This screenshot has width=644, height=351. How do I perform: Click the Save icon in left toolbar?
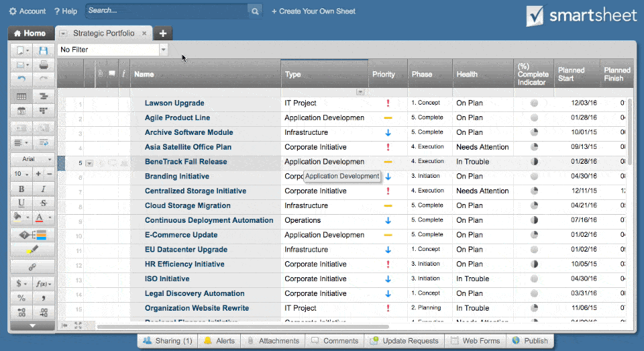tap(44, 50)
